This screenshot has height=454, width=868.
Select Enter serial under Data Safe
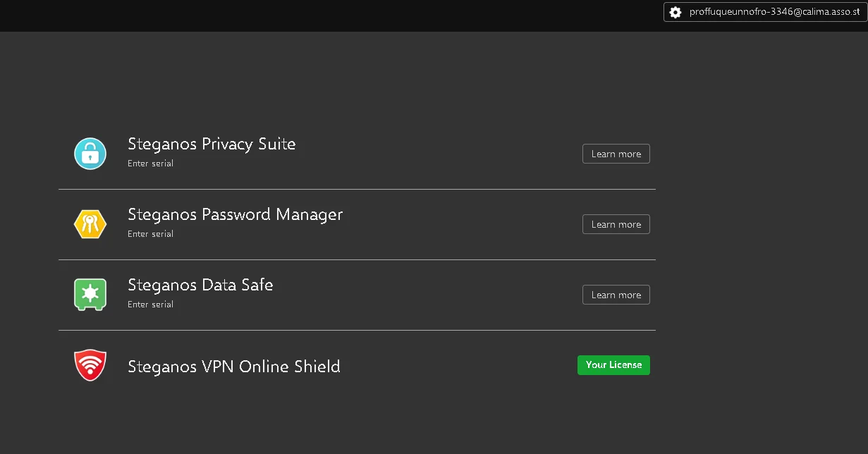[x=150, y=305]
